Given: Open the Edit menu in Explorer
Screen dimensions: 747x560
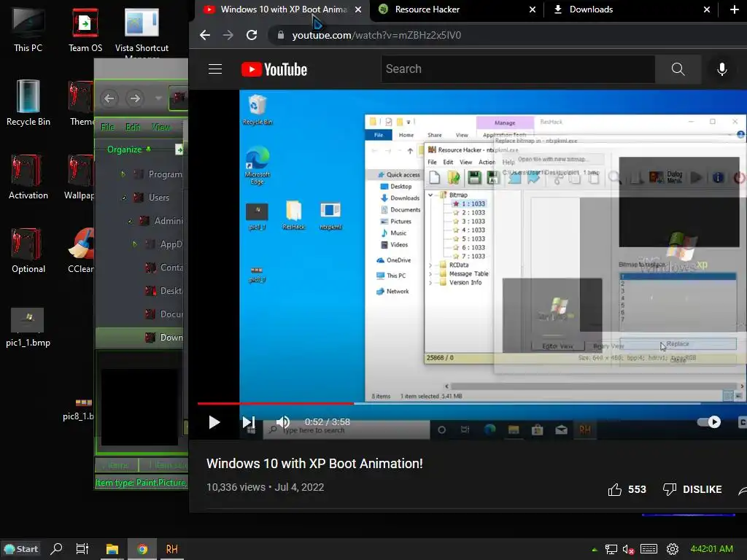Looking at the screenshot, I should (133, 127).
